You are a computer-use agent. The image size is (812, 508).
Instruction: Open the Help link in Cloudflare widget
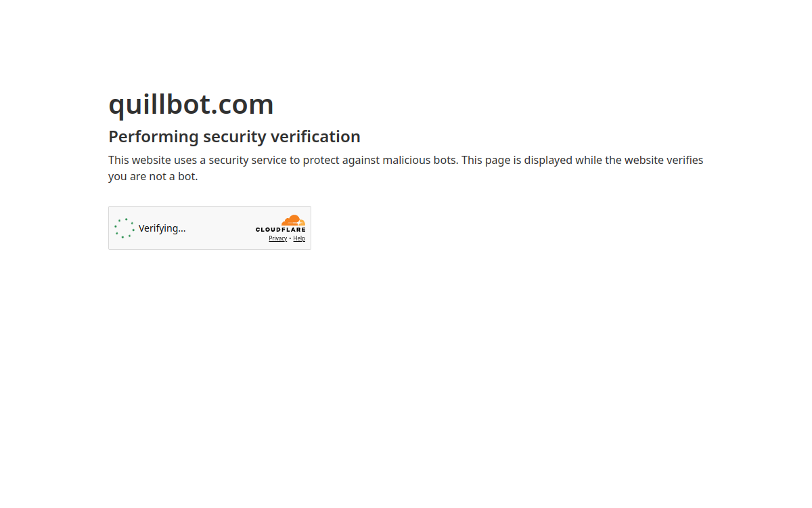point(299,238)
